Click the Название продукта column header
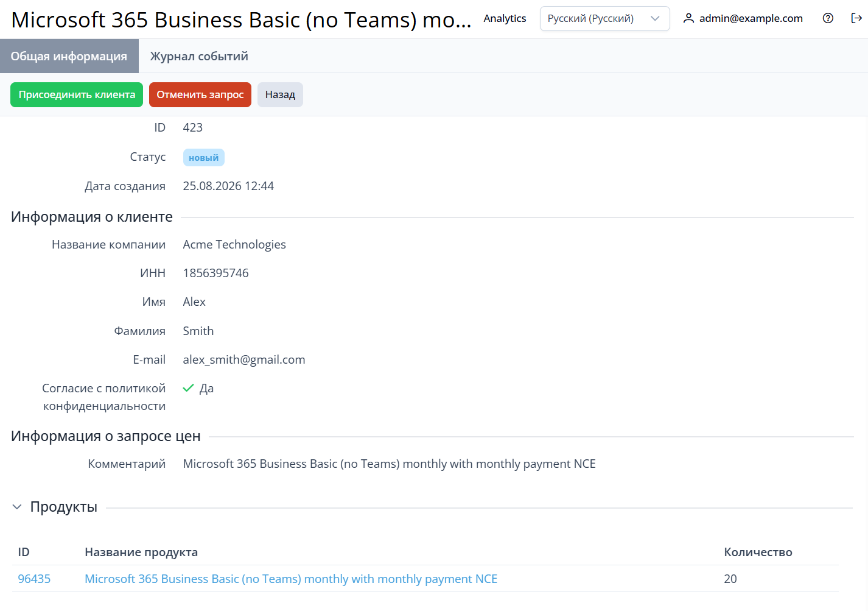868x611 pixels. click(141, 552)
